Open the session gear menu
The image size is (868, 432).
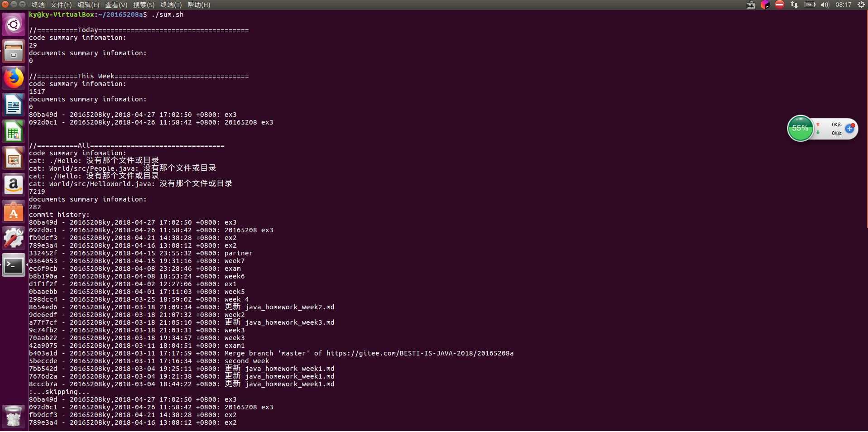tap(861, 5)
